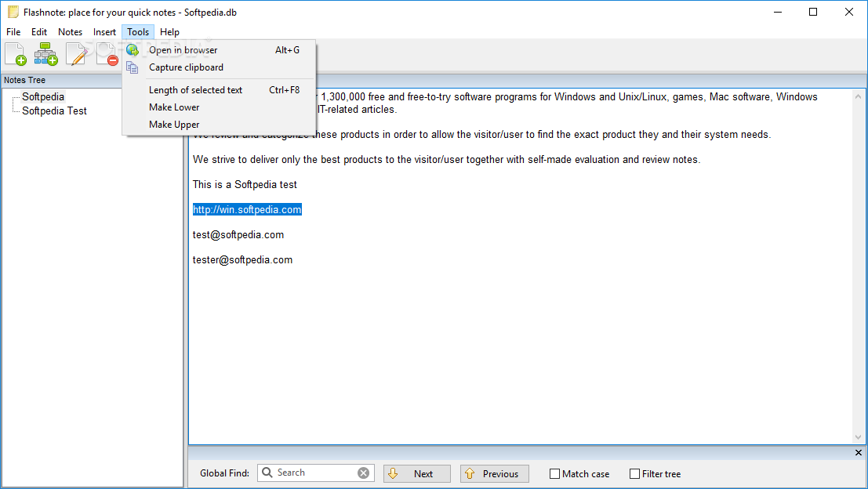The image size is (868, 489).
Task: Click the note editor scroll up arrow
Action: (858, 97)
